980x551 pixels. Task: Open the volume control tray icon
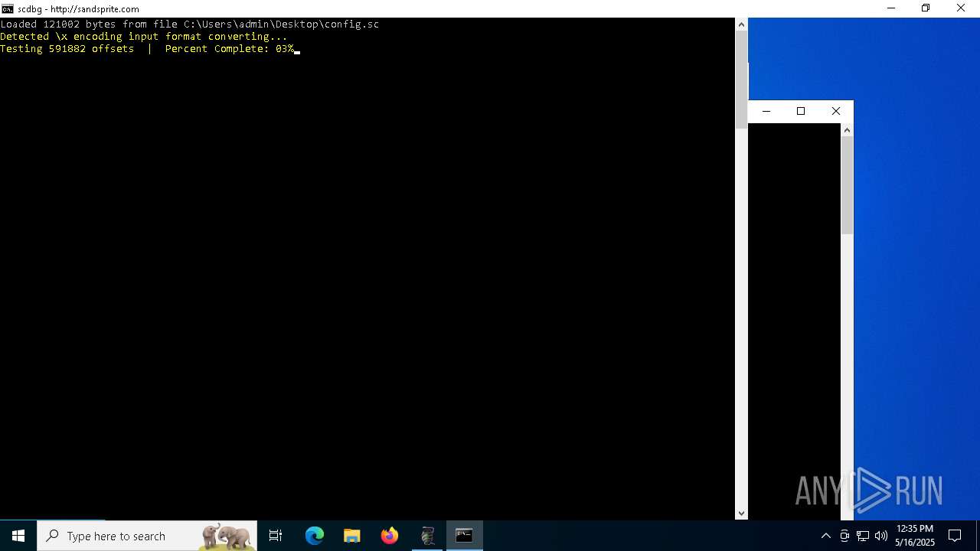coord(881,536)
